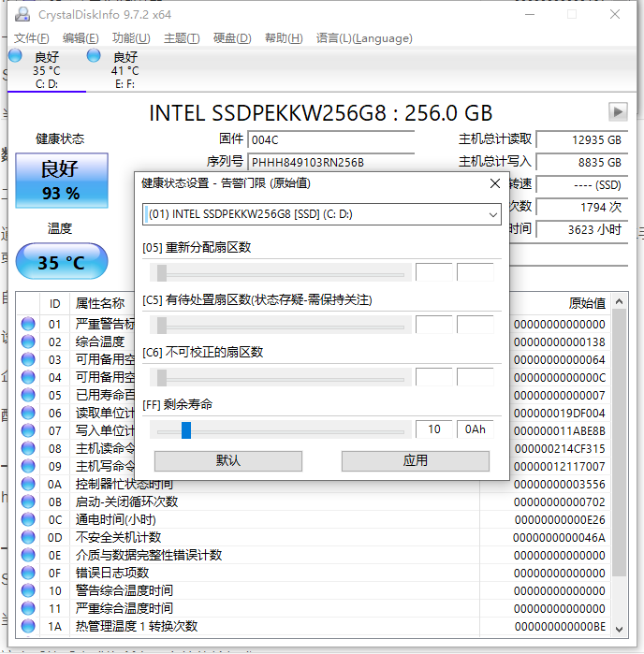The image size is (644, 654).
Task: Click the ID column header
Action: pyautogui.click(x=54, y=303)
